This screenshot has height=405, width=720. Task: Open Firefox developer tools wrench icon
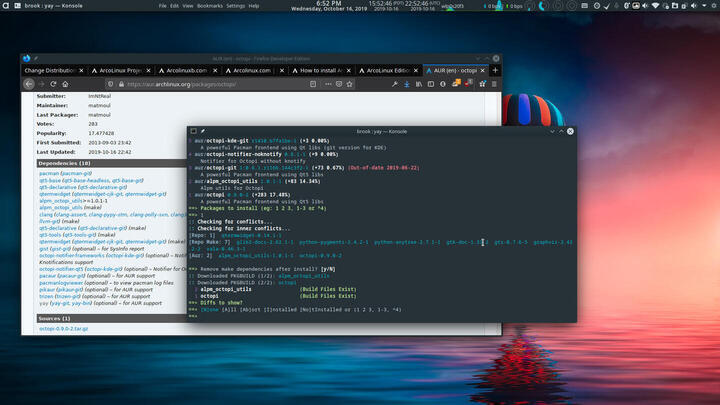pos(394,84)
